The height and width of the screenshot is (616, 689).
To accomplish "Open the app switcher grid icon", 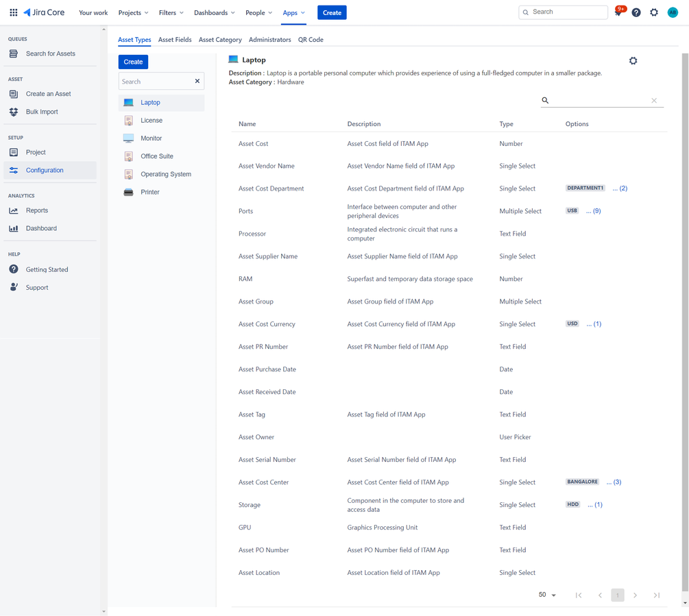I will [x=14, y=13].
